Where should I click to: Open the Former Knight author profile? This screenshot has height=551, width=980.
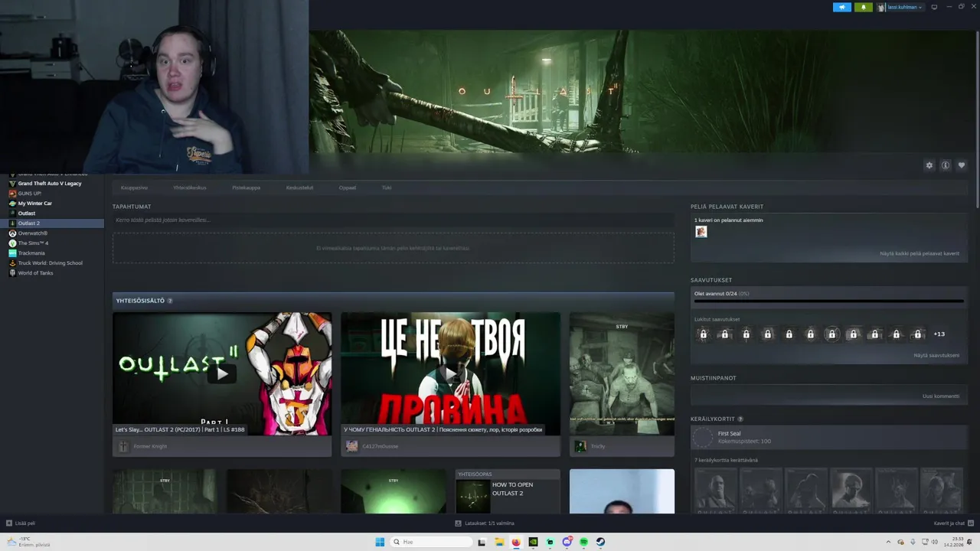pos(149,446)
